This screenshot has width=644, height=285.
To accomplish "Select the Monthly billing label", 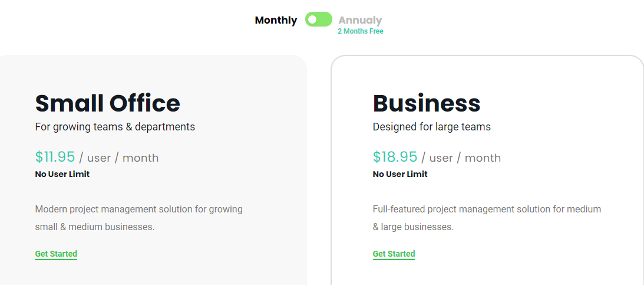I will click(x=276, y=20).
